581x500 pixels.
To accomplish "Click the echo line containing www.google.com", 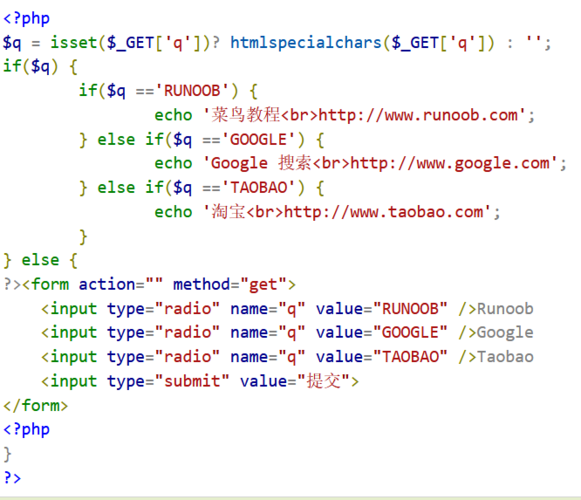I will click(x=361, y=163).
